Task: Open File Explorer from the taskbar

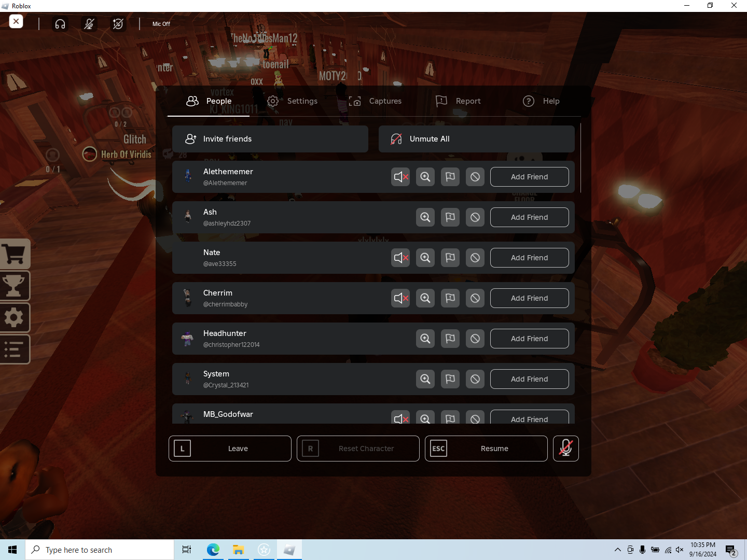Action: tap(238, 550)
